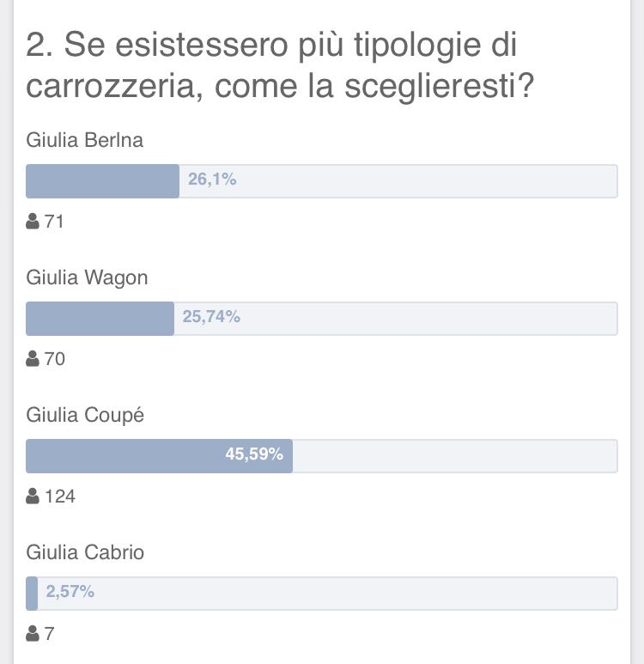
Task: Choose the Giulia Cabrio option label
Action: point(85,552)
